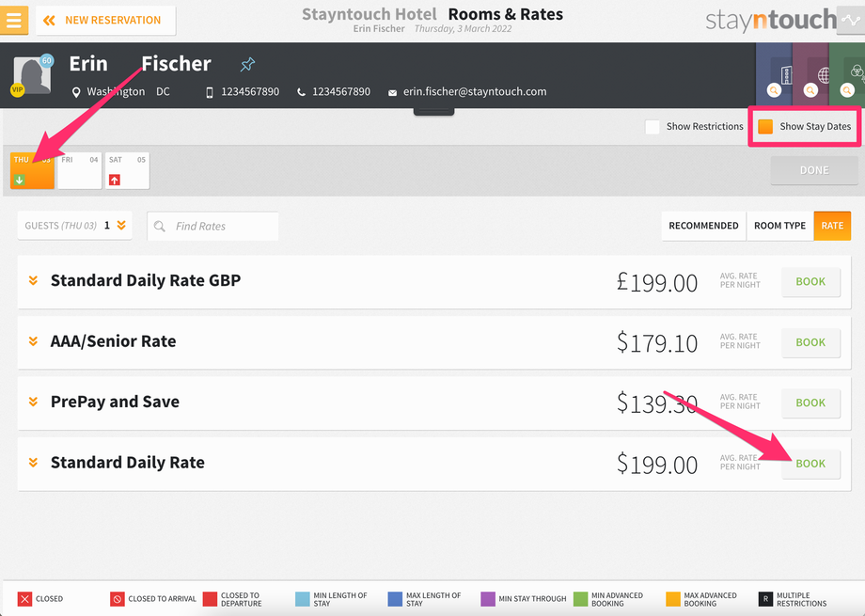Click the guest profile avatar
The image size is (865, 616).
point(31,75)
